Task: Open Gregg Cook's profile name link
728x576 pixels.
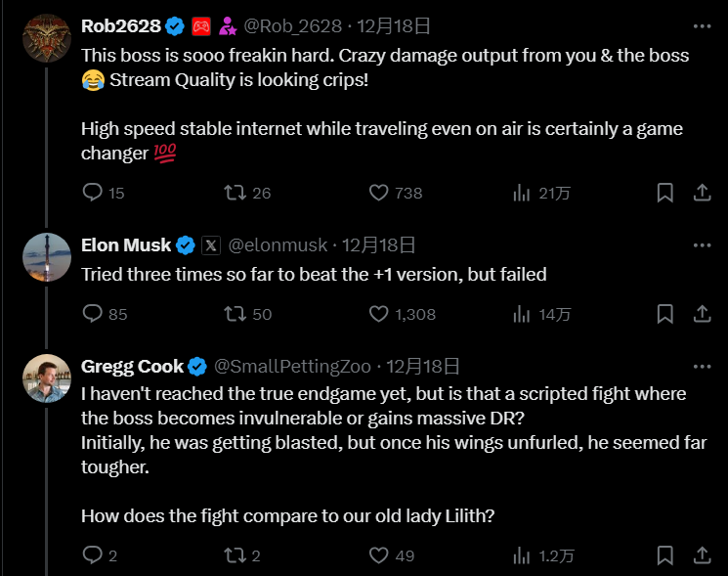Action: click(x=132, y=367)
